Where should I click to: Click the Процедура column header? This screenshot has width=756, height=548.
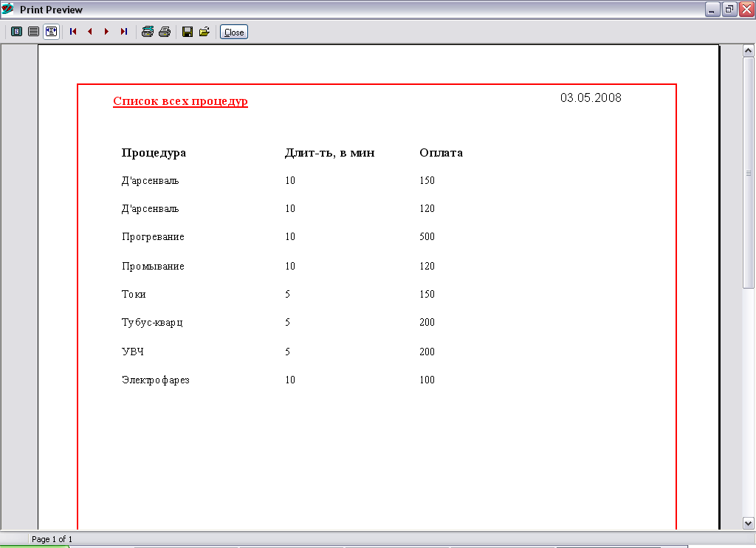coord(154,153)
